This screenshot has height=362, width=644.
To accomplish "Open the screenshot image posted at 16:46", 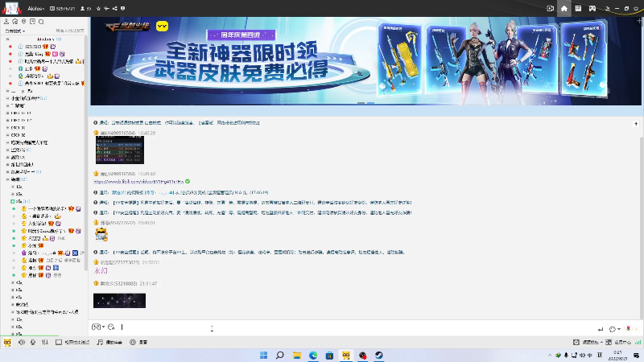I will (x=120, y=150).
